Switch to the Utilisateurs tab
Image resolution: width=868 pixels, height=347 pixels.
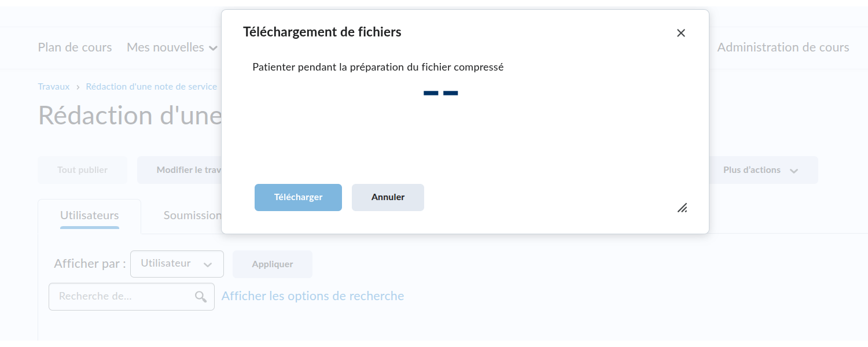pos(89,216)
